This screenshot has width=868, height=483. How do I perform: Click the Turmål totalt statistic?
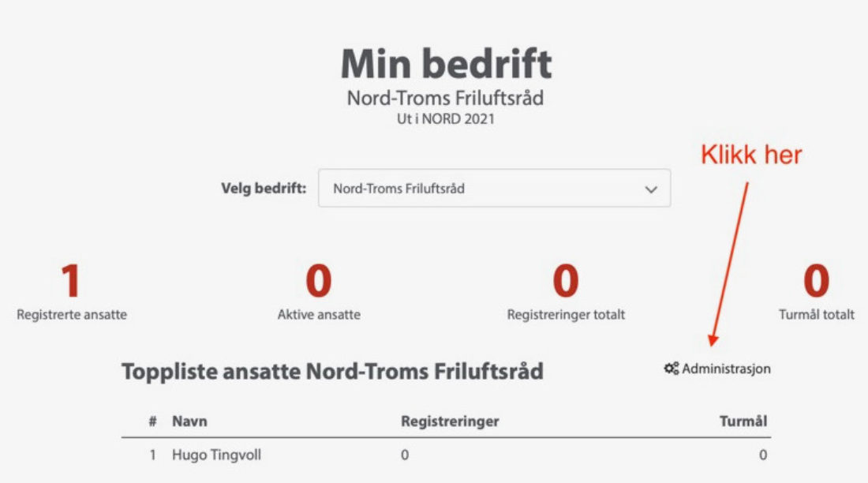point(817,292)
